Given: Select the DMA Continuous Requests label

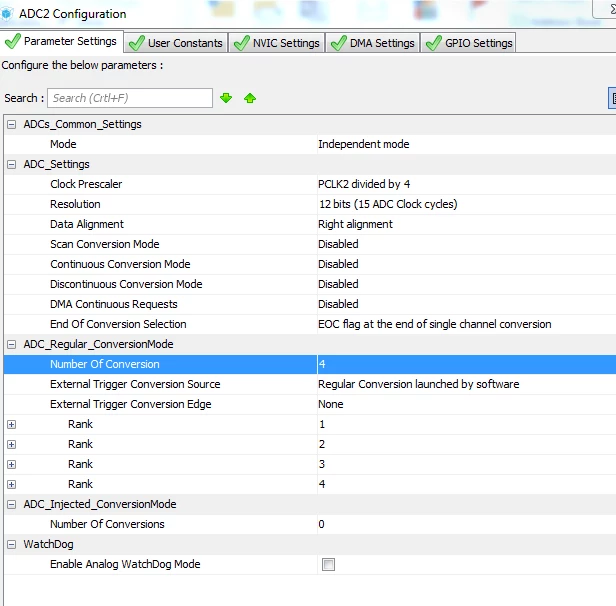Looking at the screenshot, I should click(x=114, y=304).
